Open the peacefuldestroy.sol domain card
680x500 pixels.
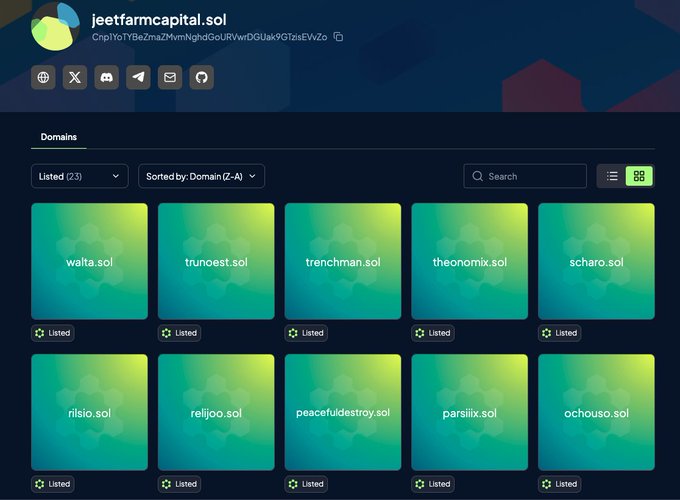tap(343, 412)
